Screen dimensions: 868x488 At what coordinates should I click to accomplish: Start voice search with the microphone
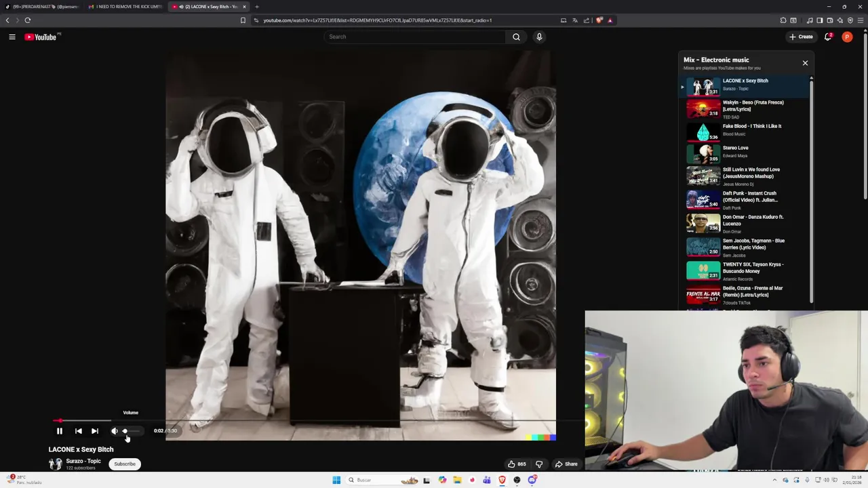[539, 37]
